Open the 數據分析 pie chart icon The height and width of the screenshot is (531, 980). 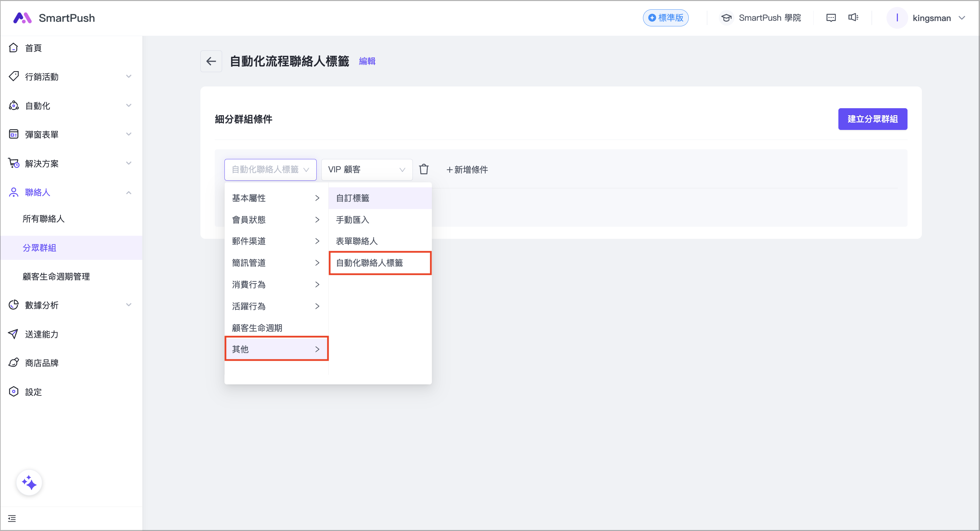[x=14, y=305]
